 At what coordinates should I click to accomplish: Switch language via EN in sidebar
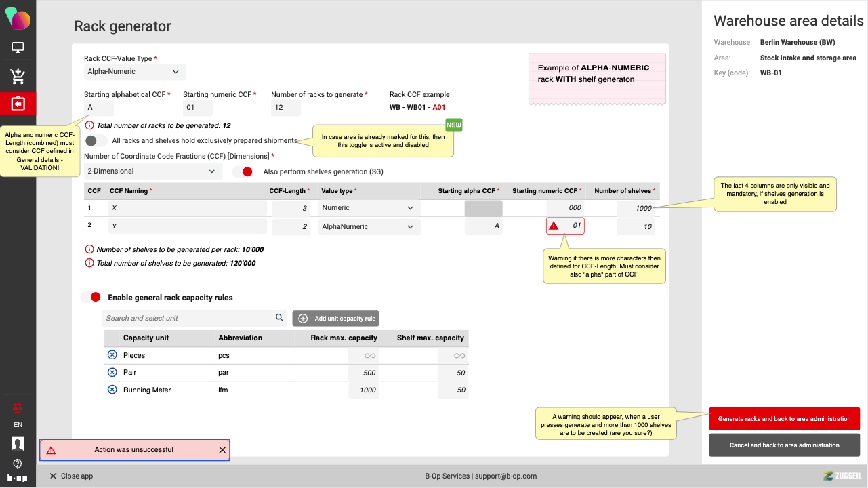18,425
